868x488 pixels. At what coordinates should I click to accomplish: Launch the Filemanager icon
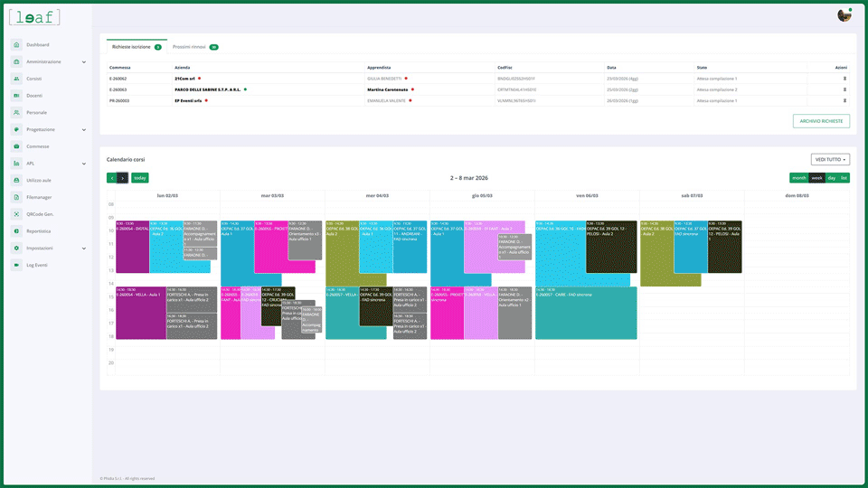tap(16, 197)
